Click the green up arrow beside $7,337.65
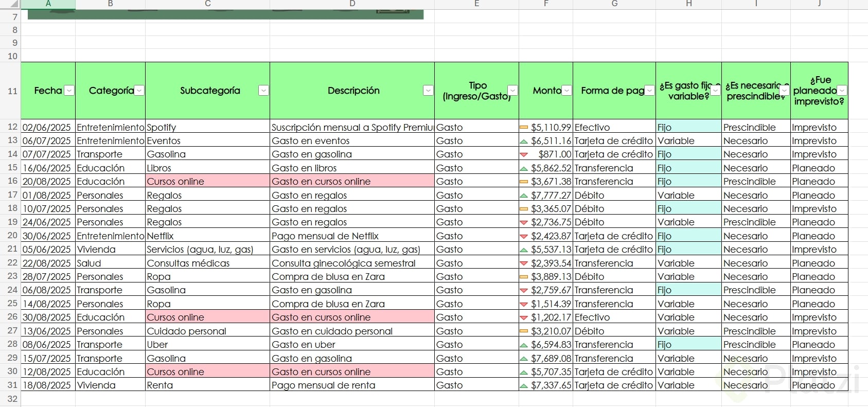 [524, 385]
